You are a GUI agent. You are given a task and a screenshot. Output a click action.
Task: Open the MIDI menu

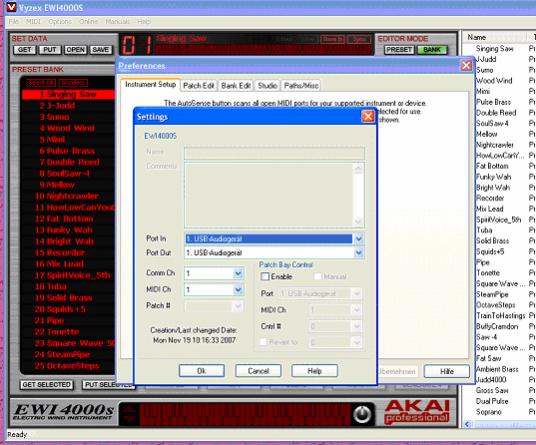point(33,22)
